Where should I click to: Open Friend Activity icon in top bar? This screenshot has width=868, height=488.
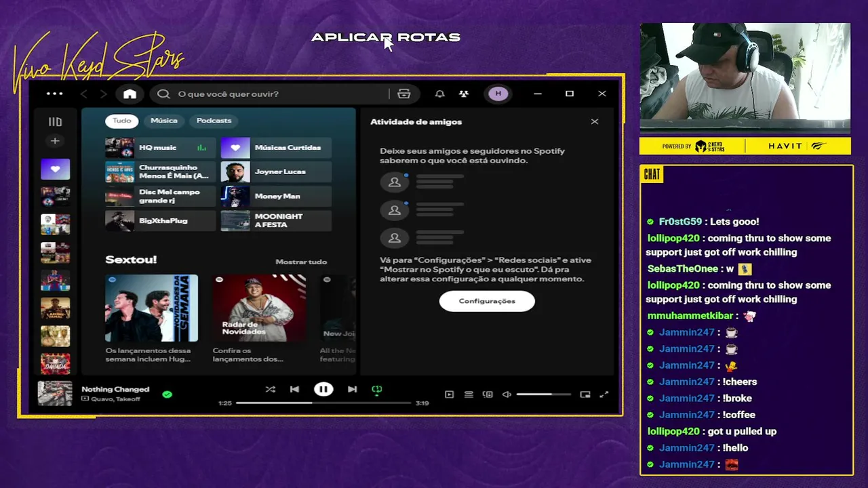coord(464,94)
